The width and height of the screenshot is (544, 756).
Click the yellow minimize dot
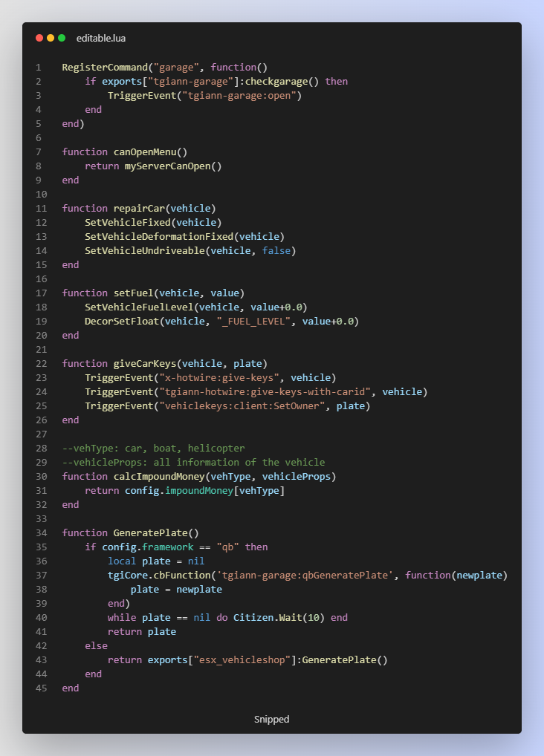click(x=51, y=38)
